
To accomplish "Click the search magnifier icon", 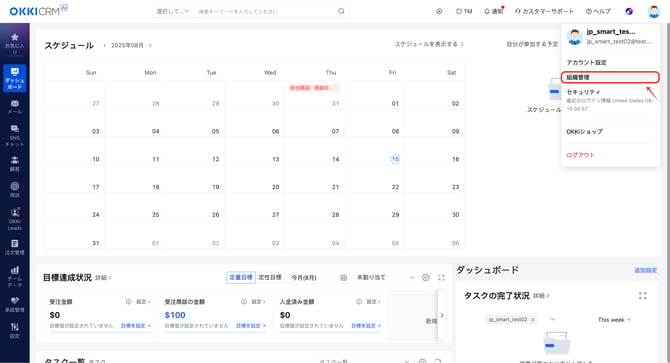I will [x=341, y=11].
